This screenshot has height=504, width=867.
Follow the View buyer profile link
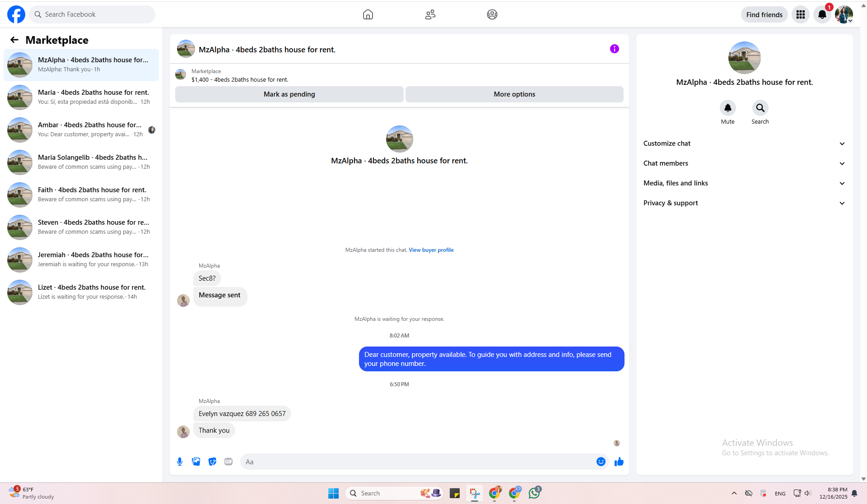coord(431,250)
